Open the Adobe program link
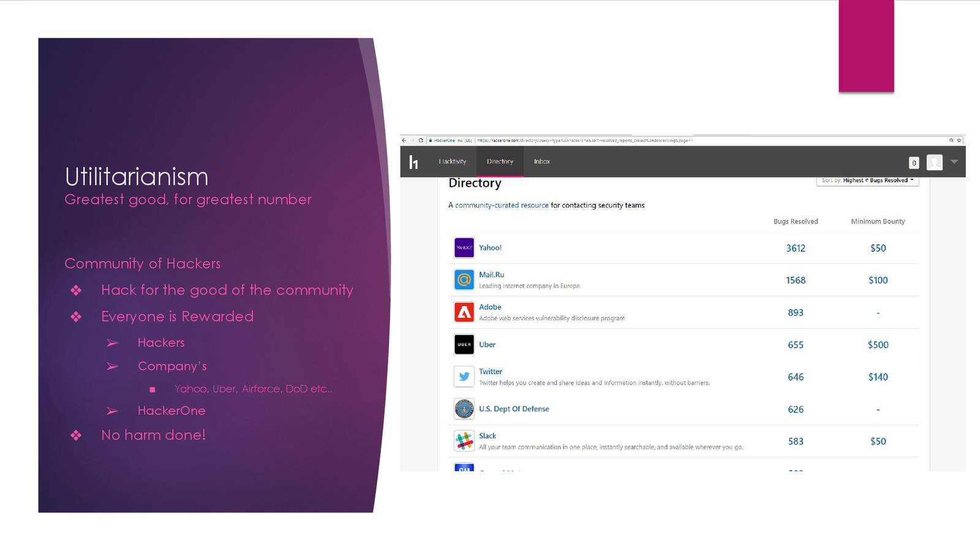980x551 pixels. coord(490,307)
